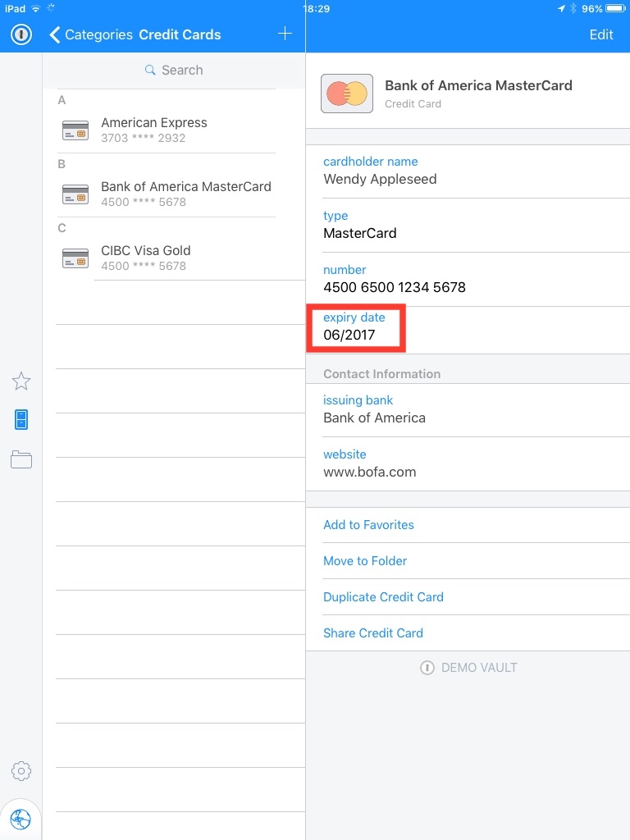Image resolution: width=630 pixels, height=840 pixels.
Task: Tap Move to Folder
Action: tap(365, 561)
